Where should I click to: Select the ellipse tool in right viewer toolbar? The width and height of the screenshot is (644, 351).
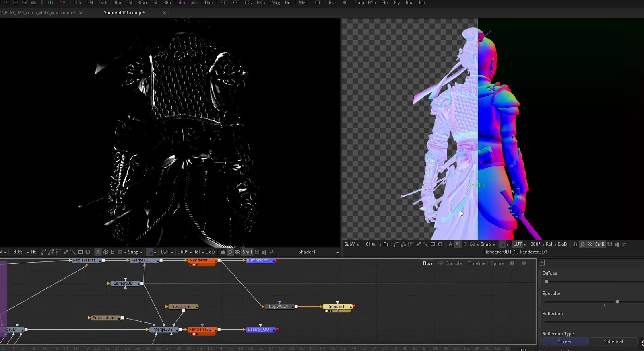pos(440,244)
